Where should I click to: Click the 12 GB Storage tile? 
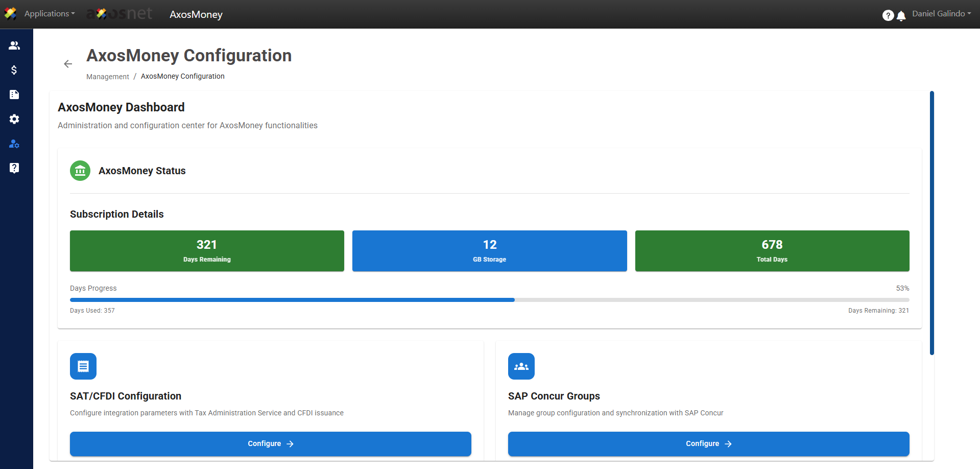489,251
